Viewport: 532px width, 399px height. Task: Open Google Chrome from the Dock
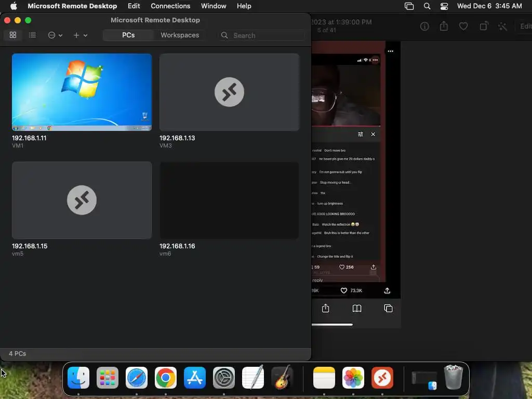[x=166, y=378]
